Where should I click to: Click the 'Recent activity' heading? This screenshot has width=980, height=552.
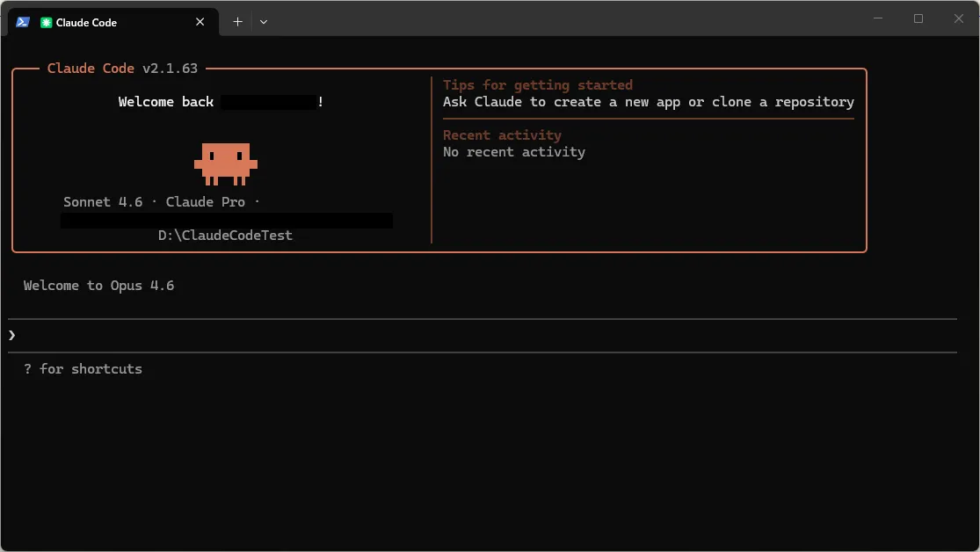pyautogui.click(x=502, y=135)
